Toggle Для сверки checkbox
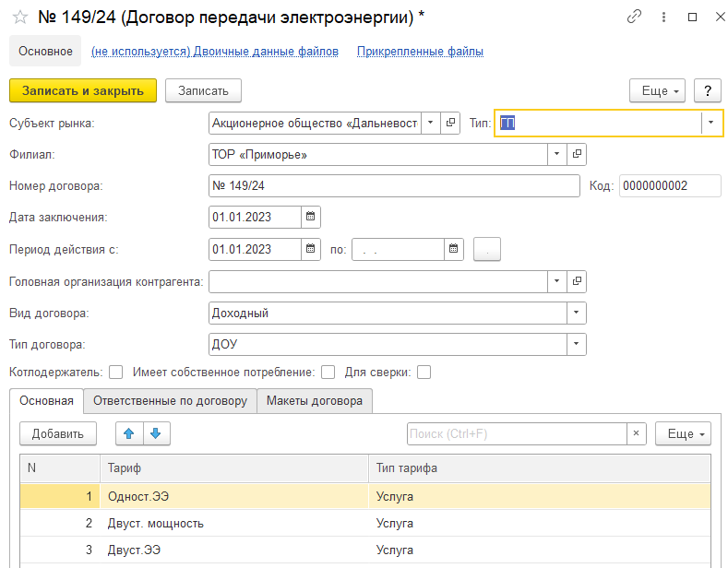The height and width of the screenshot is (568, 728). [x=424, y=373]
